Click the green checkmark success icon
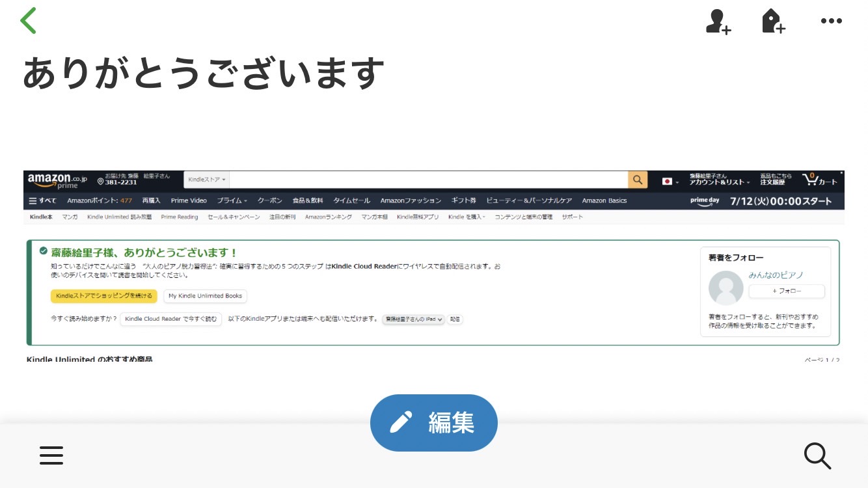Image resolution: width=868 pixels, height=488 pixels. [x=43, y=251]
